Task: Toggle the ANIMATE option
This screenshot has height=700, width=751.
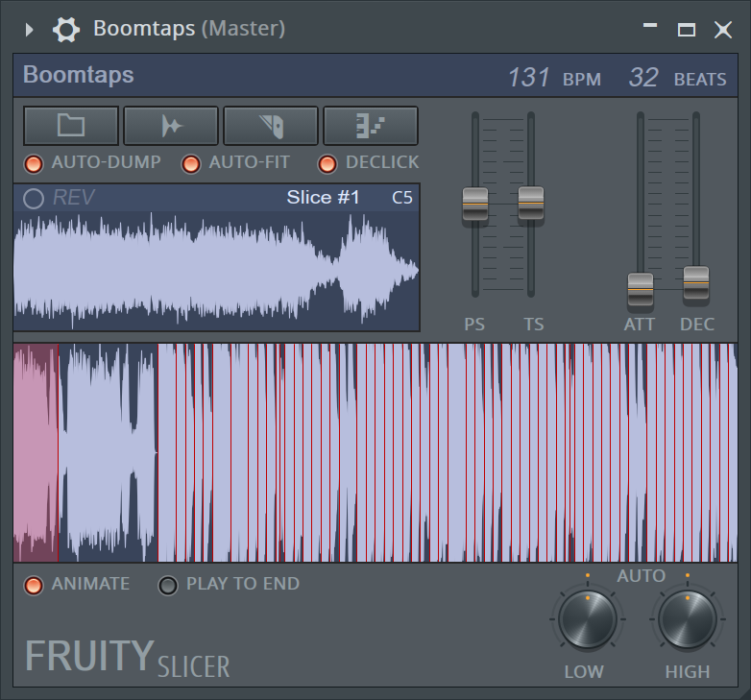Action: [34, 585]
